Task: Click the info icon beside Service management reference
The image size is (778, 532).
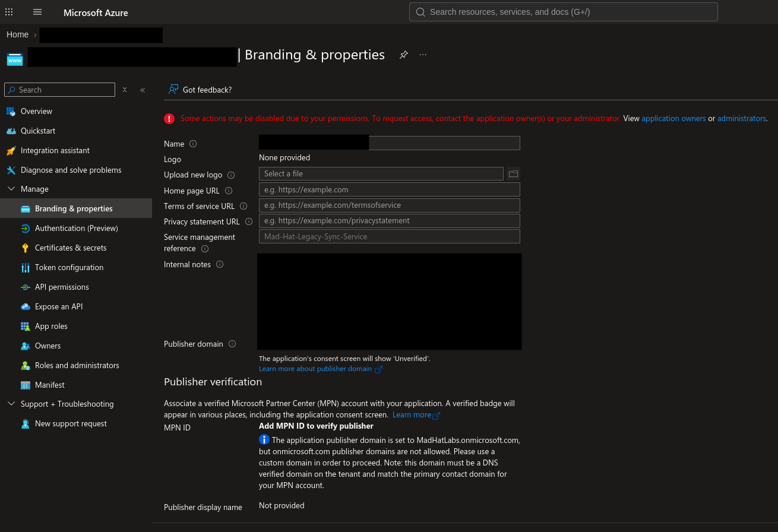Action: 205,249
